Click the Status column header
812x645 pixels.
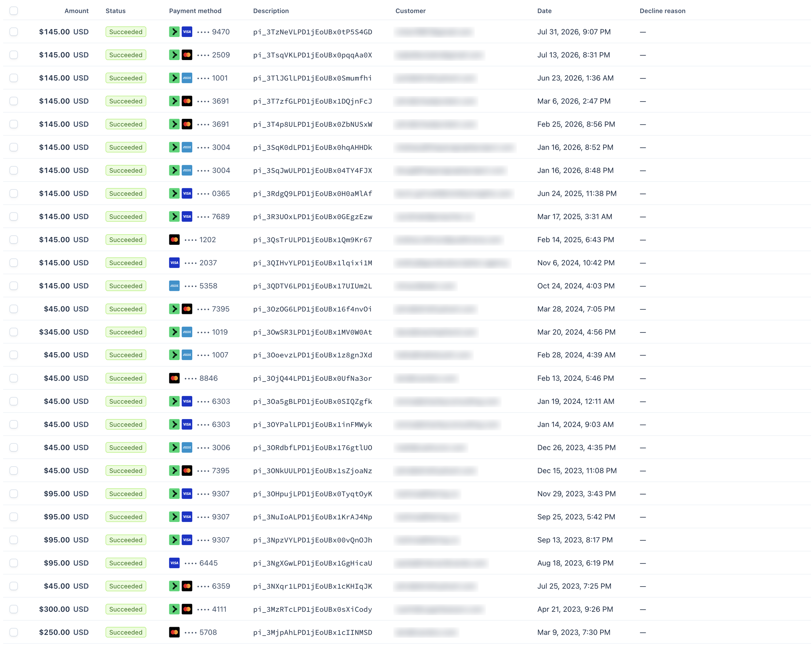pos(115,11)
